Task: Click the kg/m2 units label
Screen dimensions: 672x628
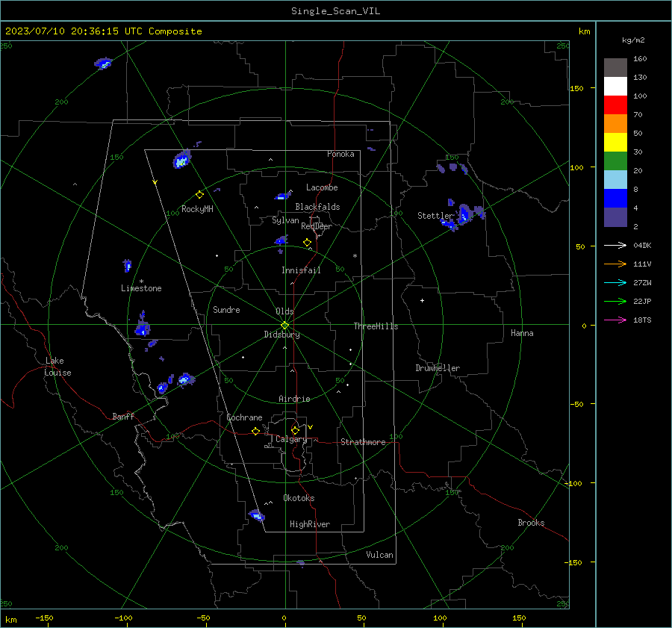Action: [633, 40]
